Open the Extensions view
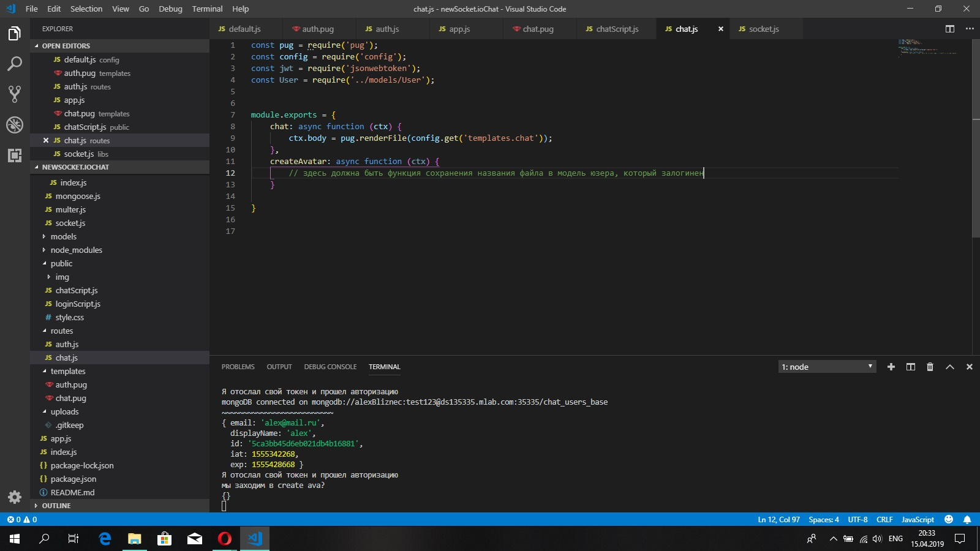Screen dimensions: 980x551 click(x=15, y=156)
